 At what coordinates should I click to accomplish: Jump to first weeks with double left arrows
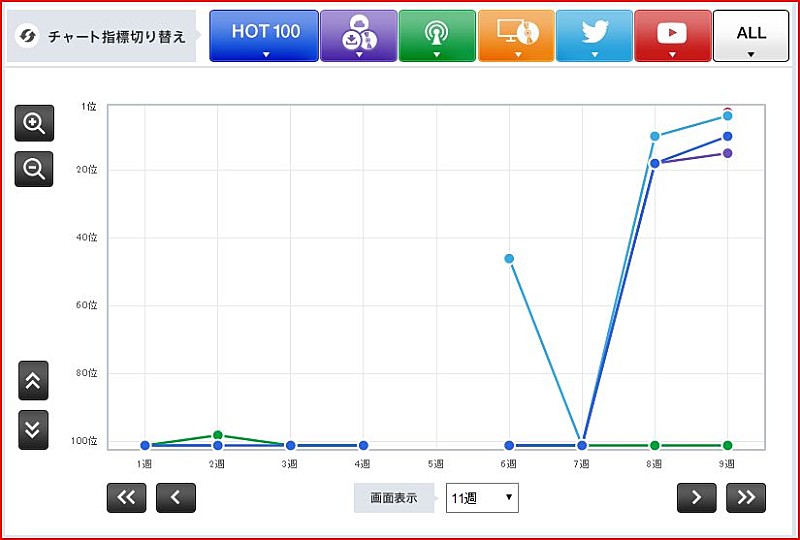tap(126, 497)
